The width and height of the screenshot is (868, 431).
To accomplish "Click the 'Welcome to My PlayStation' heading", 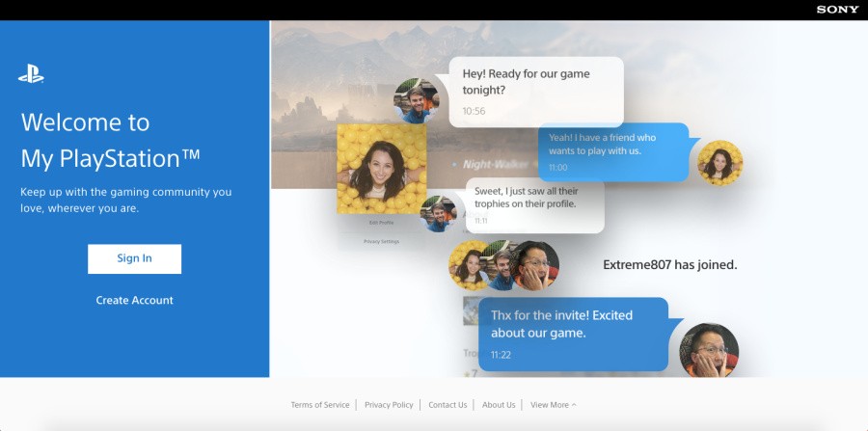I will (x=110, y=140).
